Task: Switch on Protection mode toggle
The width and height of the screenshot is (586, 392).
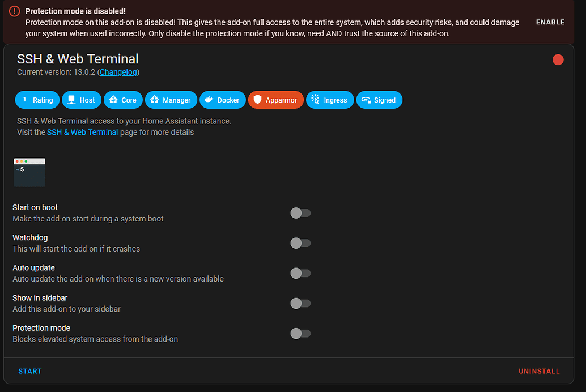Action: pyautogui.click(x=300, y=333)
